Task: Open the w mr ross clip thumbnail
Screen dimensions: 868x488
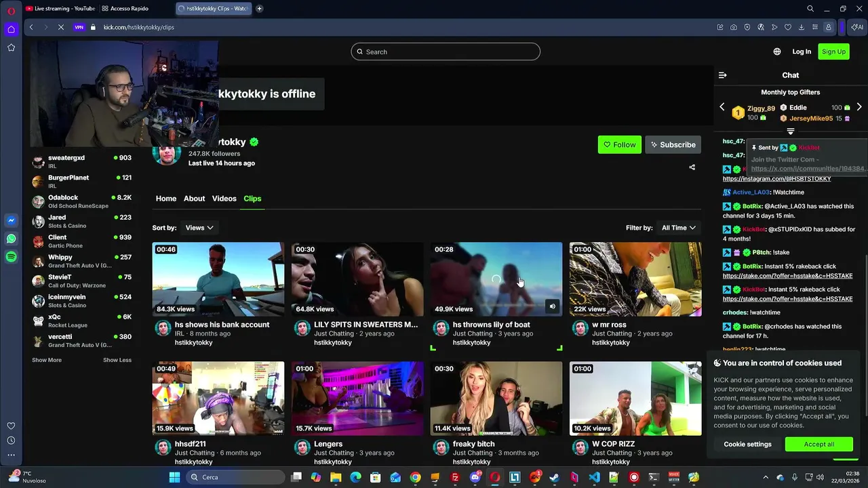Action: [x=635, y=279]
